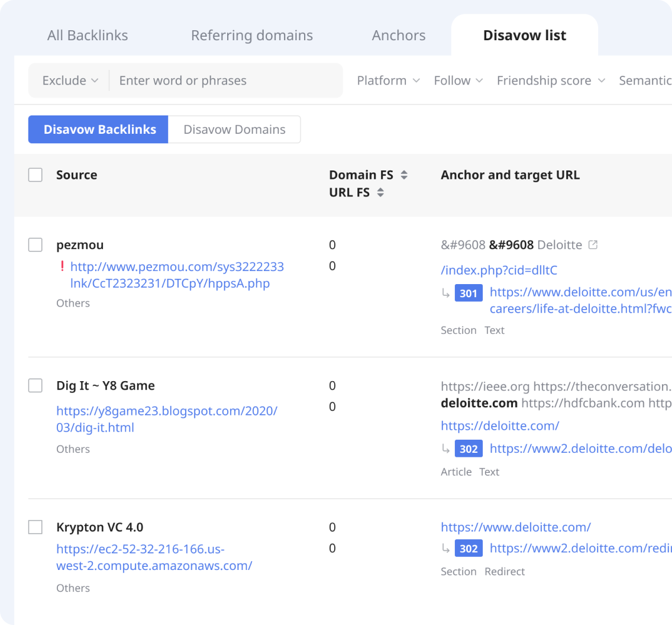The height and width of the screenshot is (625, 672).
Task: Click the 302 badge in Krypton VC row
Action: pos(469,549)
